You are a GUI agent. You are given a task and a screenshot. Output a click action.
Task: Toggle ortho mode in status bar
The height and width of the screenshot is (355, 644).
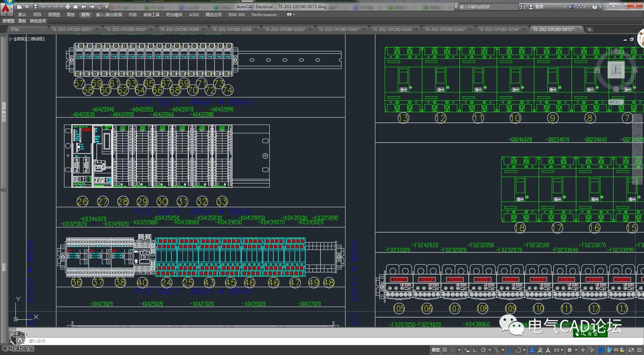coord(475,350)
